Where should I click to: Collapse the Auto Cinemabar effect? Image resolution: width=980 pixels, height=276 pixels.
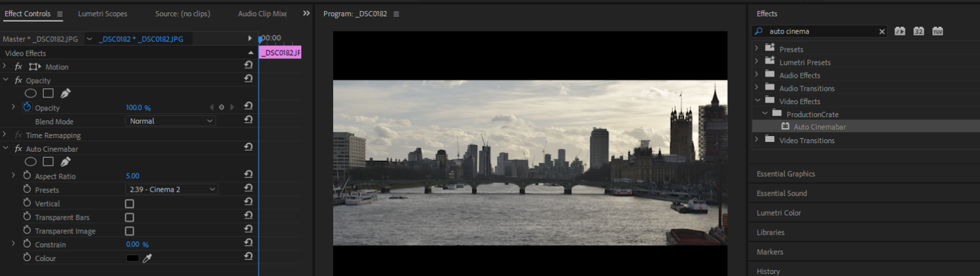pyautogui.click(x=5, y=149)
